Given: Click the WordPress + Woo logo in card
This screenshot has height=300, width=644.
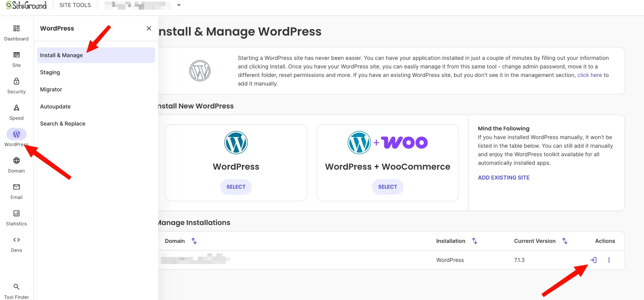Looking at the screenshot, I should point(388,143).
